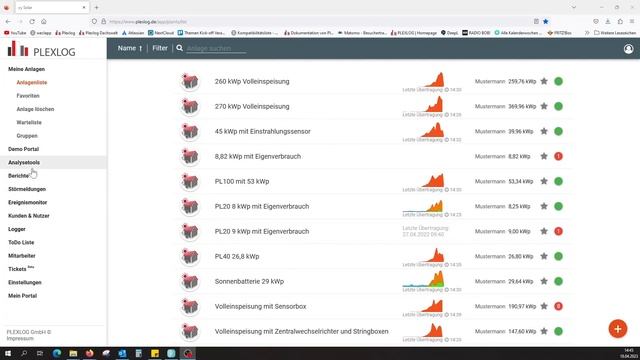
Task: Open Mein Portal
Action: (x=22, y=296)
